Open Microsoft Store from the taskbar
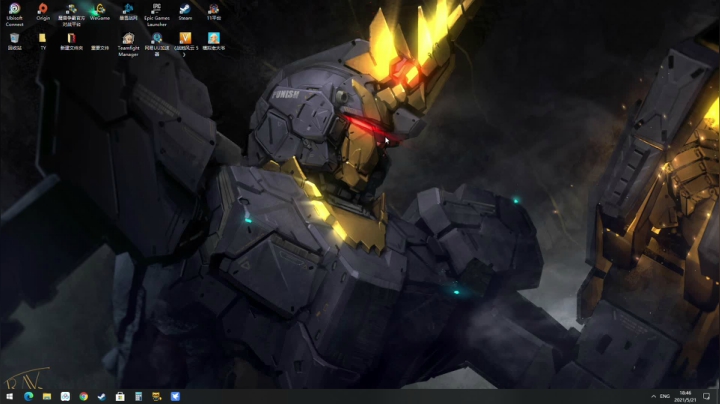Screen dimensions: 720x404 click(x=120, y=396)
